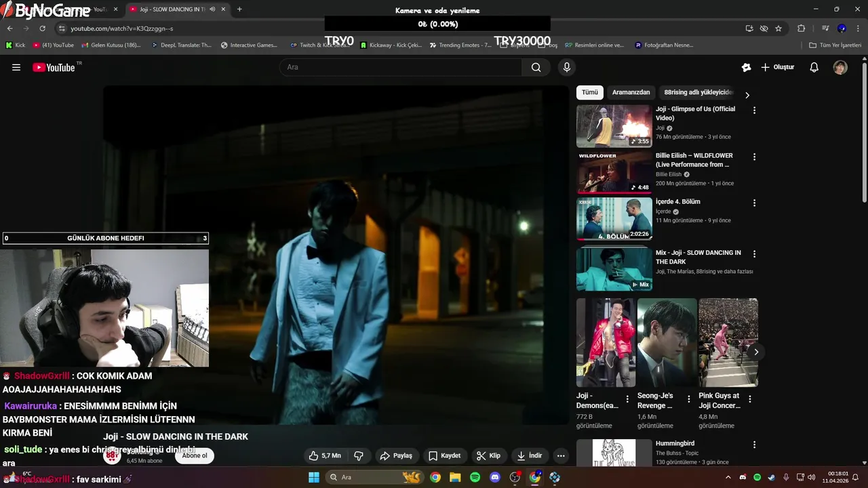Image resolution: width=868 pixels, height=488 pixels.
Task: Open the Seong-Je's Revenge Short thumbnail
Action: coord(667,342)
